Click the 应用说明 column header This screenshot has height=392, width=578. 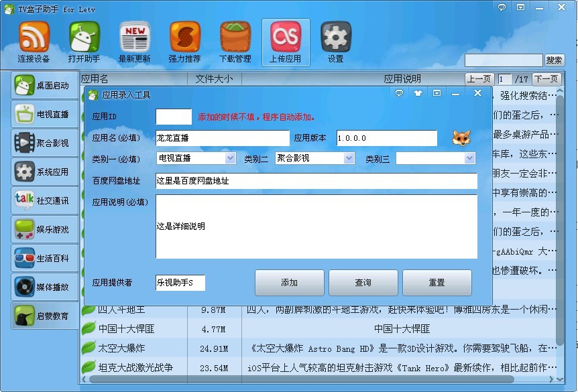(x=402, y=78)
